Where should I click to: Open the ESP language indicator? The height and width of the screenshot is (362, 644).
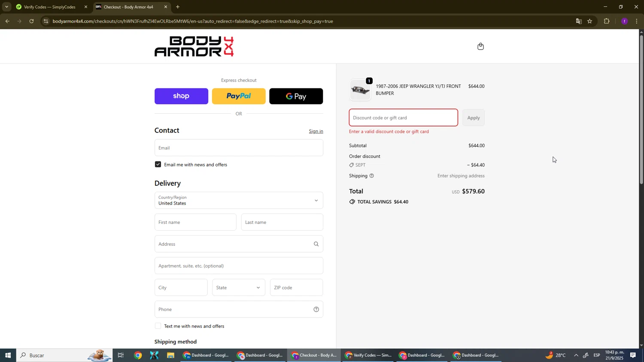597,355
